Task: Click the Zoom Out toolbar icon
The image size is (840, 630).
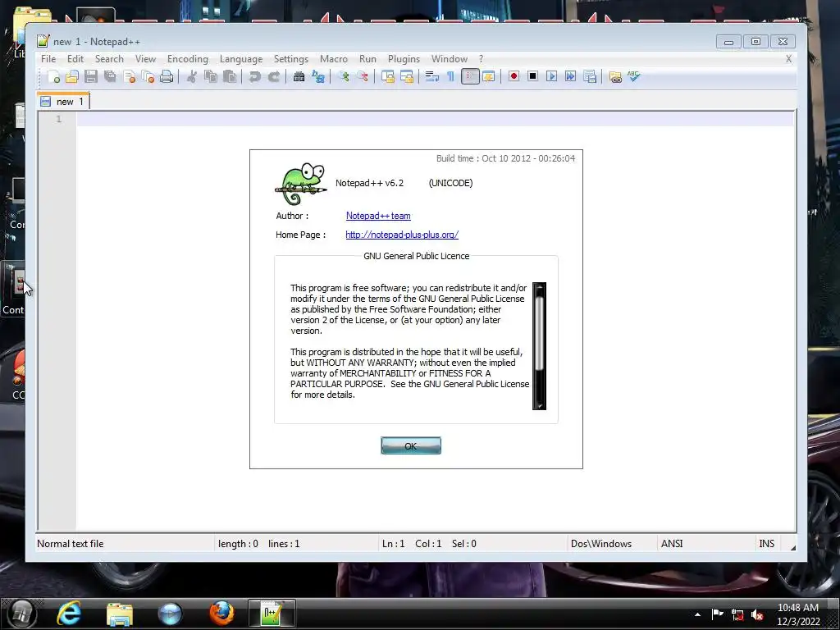Action: coord(362,76)
